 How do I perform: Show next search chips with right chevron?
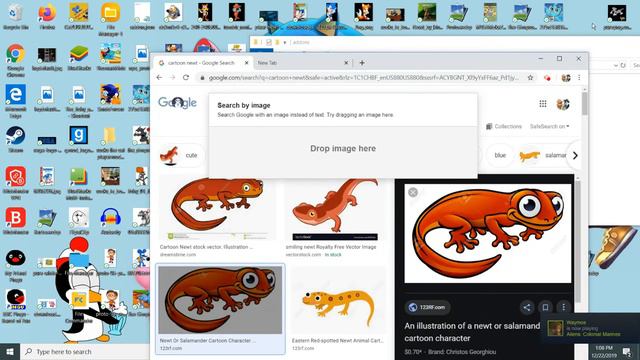[x=575, y=156]
